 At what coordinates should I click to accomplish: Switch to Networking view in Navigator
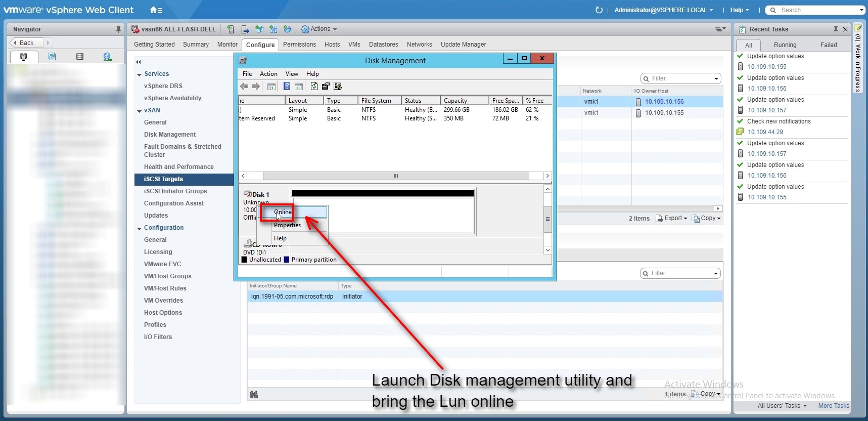coord(107,57)
